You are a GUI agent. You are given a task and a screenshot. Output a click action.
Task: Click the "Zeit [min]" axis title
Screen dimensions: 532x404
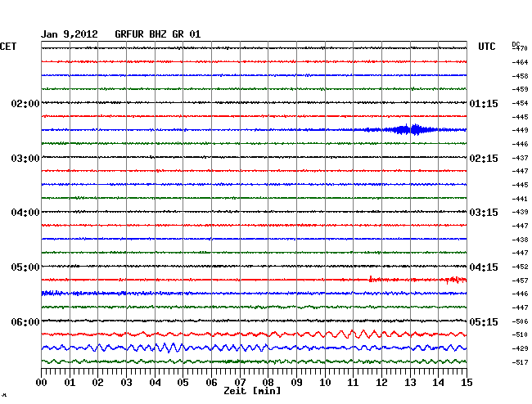tap(252, 391)
